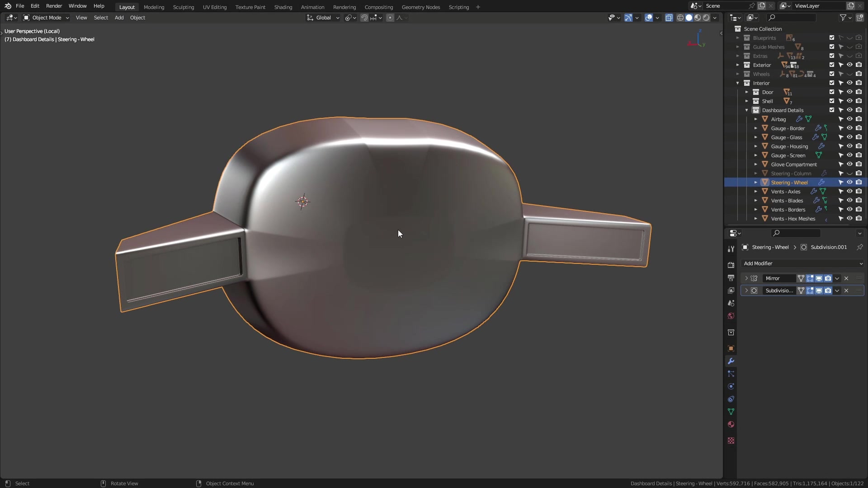This screenshot has width=868, height=488.
Task: Switch to Material Preview viewport shading
Action: pos(698,18)
